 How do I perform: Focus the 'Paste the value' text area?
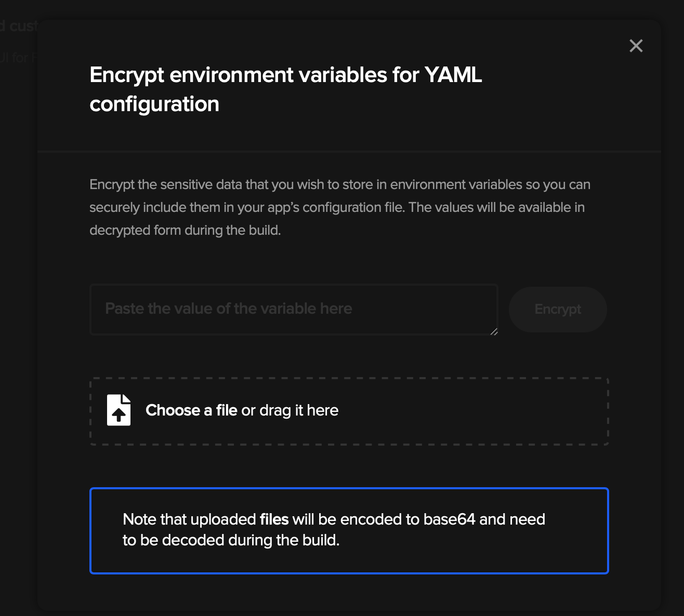click(x=294, y=310)
